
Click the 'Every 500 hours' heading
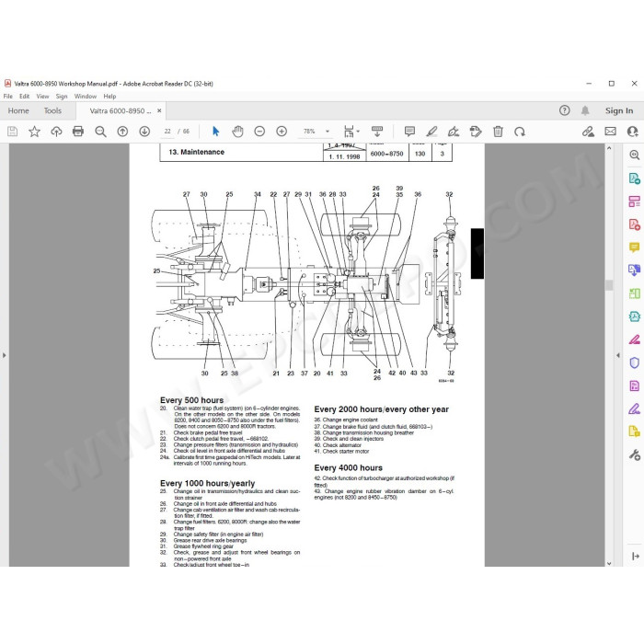click(191, 400)
